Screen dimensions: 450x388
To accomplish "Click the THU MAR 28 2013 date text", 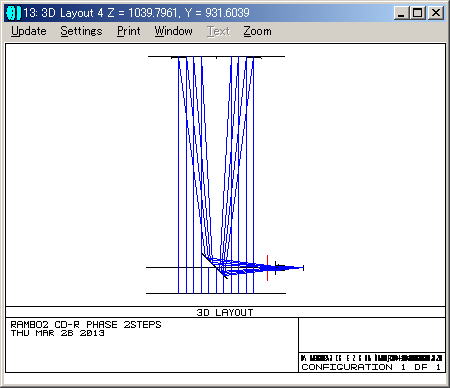I will coord(57,333).
